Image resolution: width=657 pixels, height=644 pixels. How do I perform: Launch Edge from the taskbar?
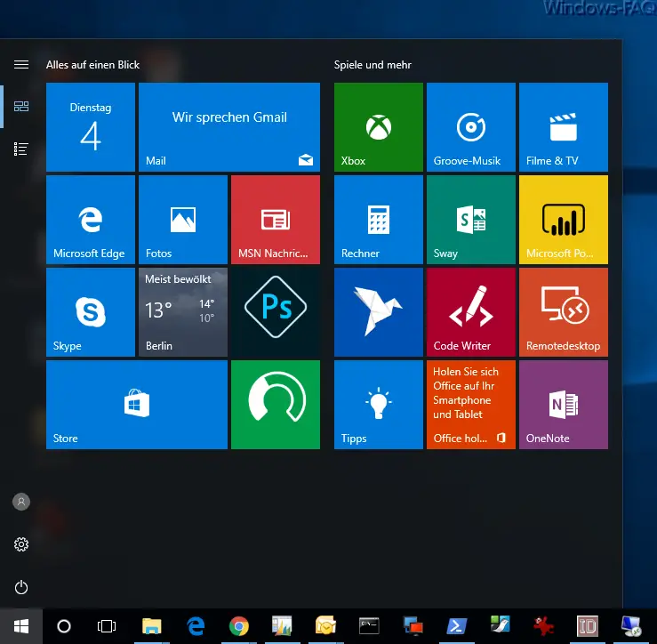coord(196,626)
